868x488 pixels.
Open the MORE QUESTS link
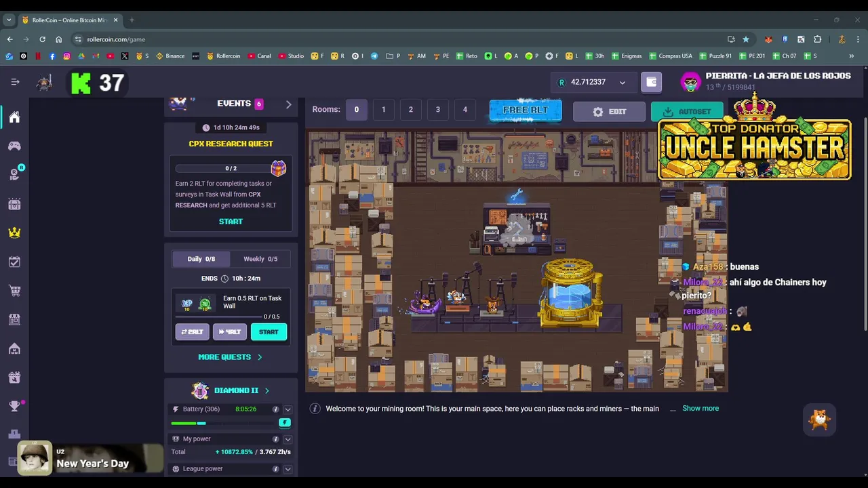click(x=230, y=357)
